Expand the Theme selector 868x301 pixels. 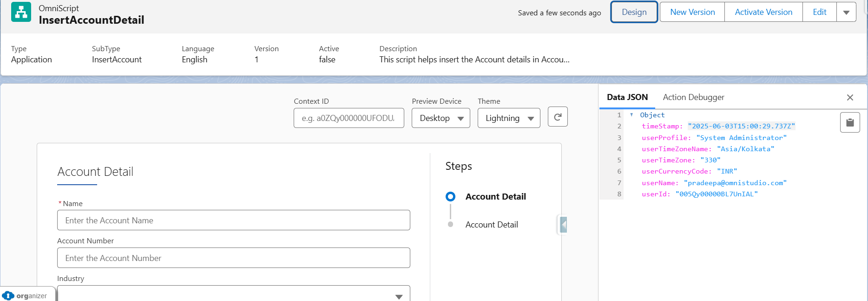pos(508,118)
